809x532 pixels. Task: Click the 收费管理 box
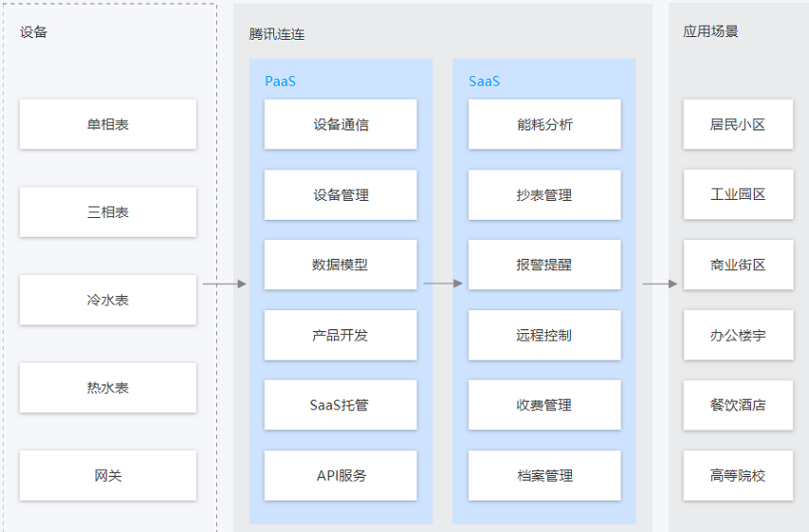tap(544, 405)
